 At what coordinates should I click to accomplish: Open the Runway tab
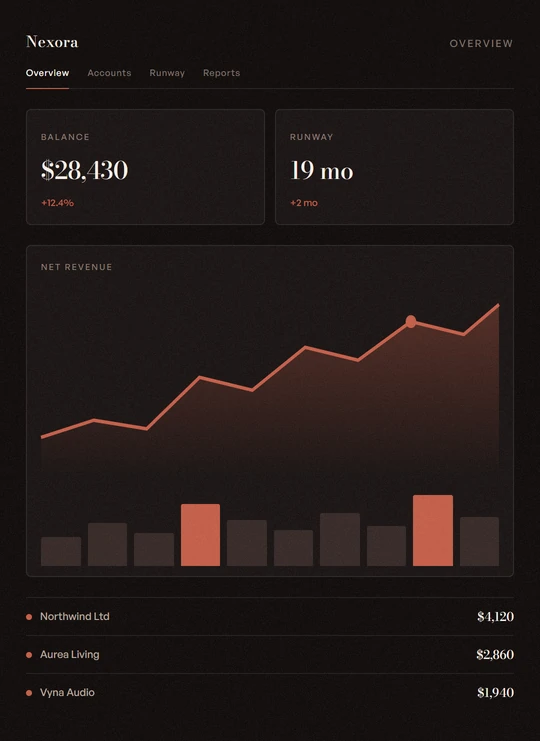pyautogui.click(x=167, y=73)
